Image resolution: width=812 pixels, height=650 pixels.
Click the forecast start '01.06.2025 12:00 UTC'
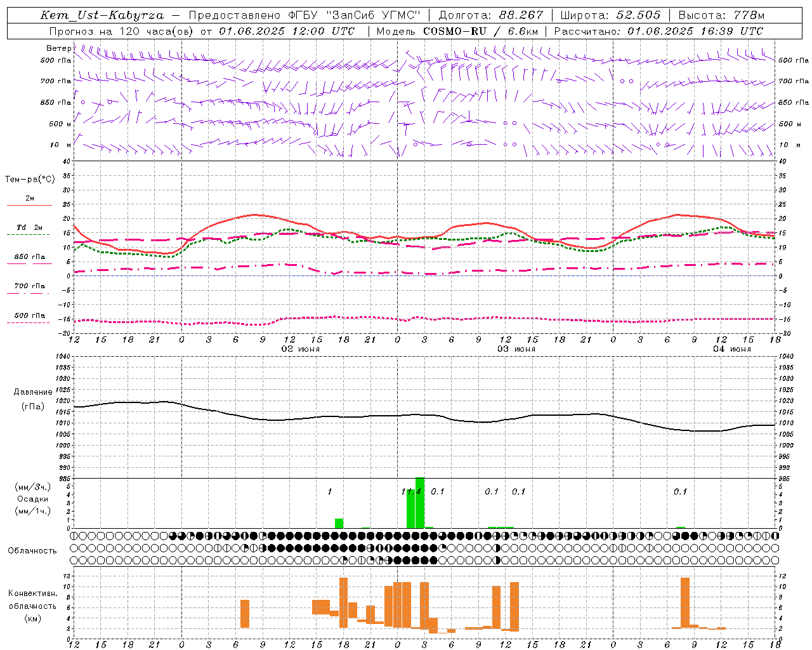pyautogui.click(x=287, y=31)
